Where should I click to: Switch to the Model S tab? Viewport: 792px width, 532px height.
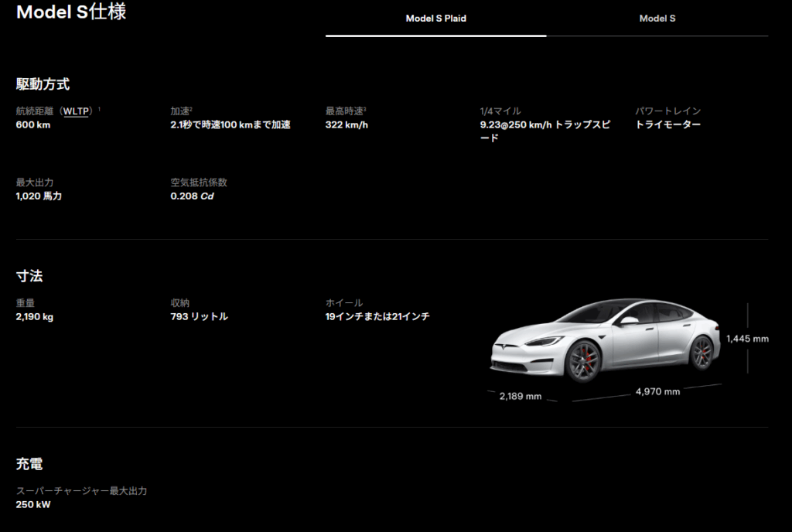tap(657, 19)
